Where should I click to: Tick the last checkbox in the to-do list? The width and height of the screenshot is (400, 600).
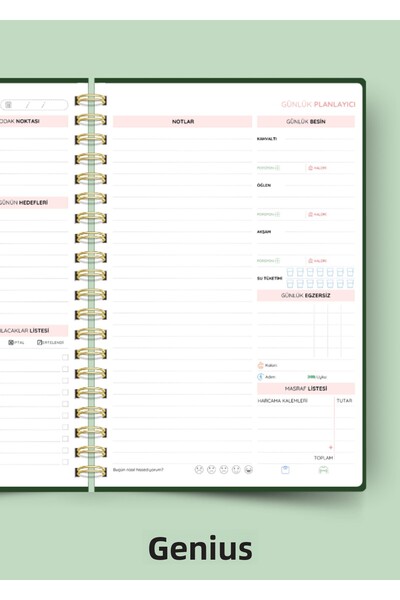click(x=65, y=462)
